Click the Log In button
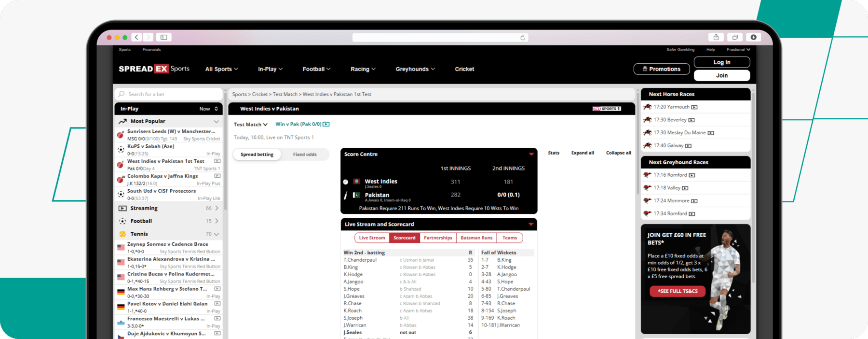Screen dimensions: 868x339 coord(722,62)
